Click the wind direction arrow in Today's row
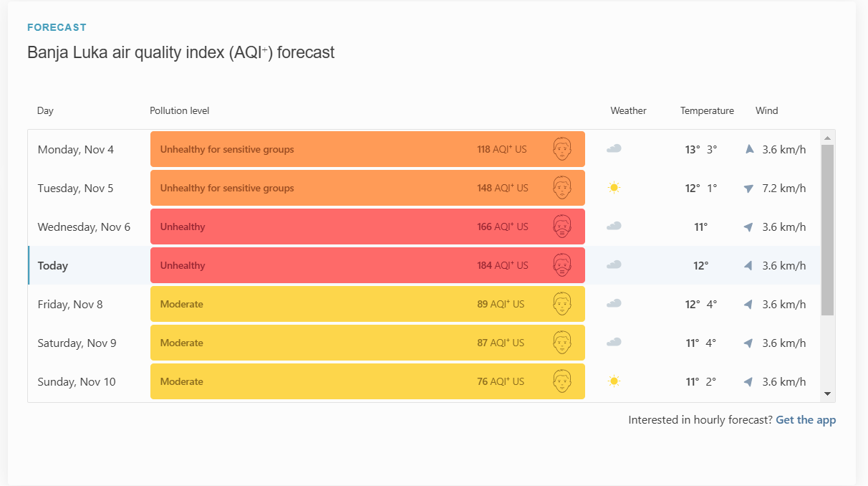This screenshot has height=486, width=868. (748, 265)
